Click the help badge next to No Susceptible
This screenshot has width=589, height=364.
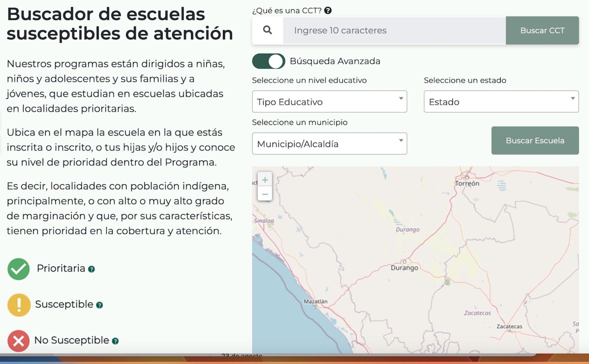coord(116,342)
